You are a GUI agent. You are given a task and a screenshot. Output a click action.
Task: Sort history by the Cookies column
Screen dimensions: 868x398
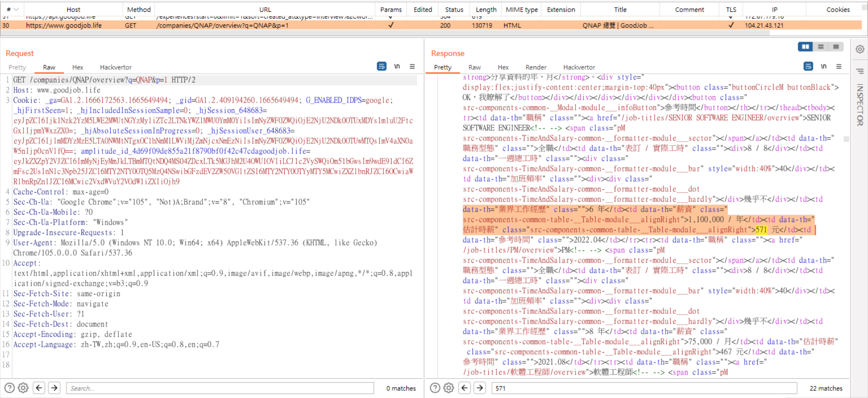(838, 9)
